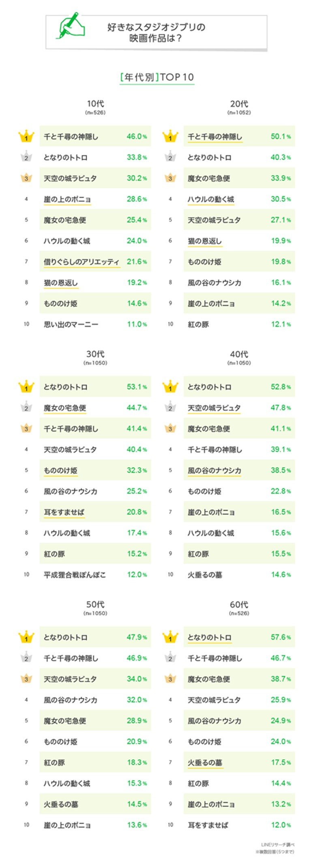Click the bronze crown in the 30代 ranking

click(26, 429)
